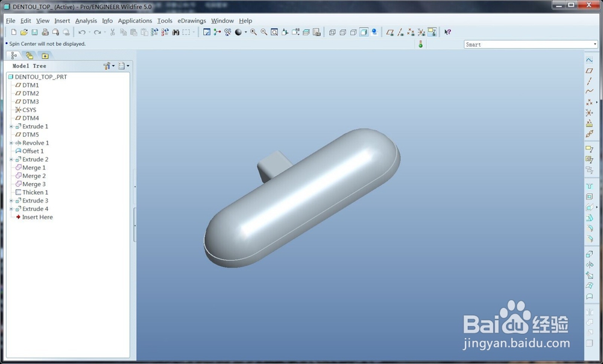Open the Insert menu
Viewport: 603px width, 364px height.
click(62, 20)
